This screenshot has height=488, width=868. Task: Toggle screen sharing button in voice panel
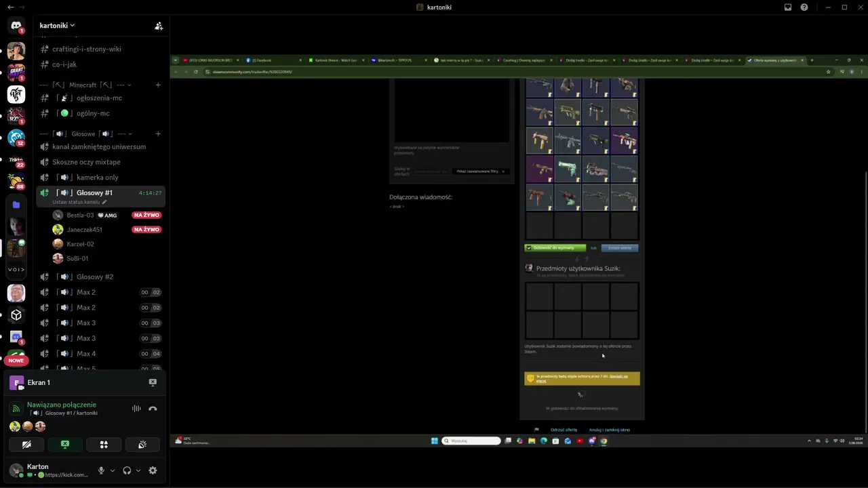pyautogui.click(x=65, y=445)
